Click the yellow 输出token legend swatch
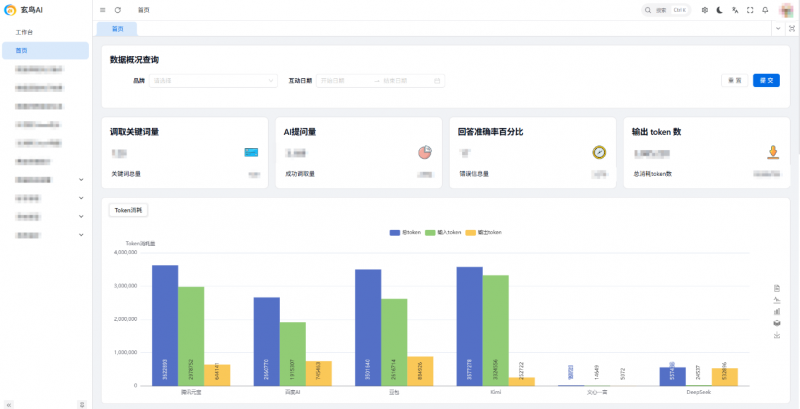The height and width of the screenshot is (409, 800). tap(472, 232)
